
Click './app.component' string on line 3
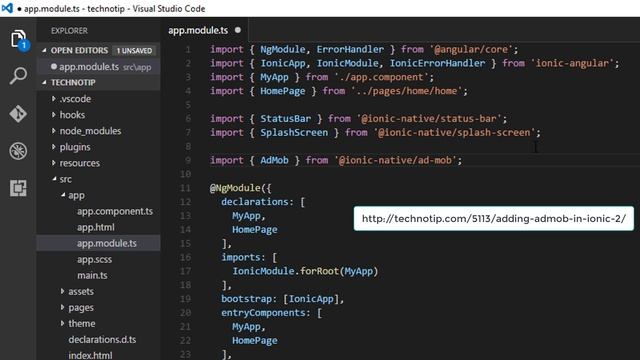[381, 77]
